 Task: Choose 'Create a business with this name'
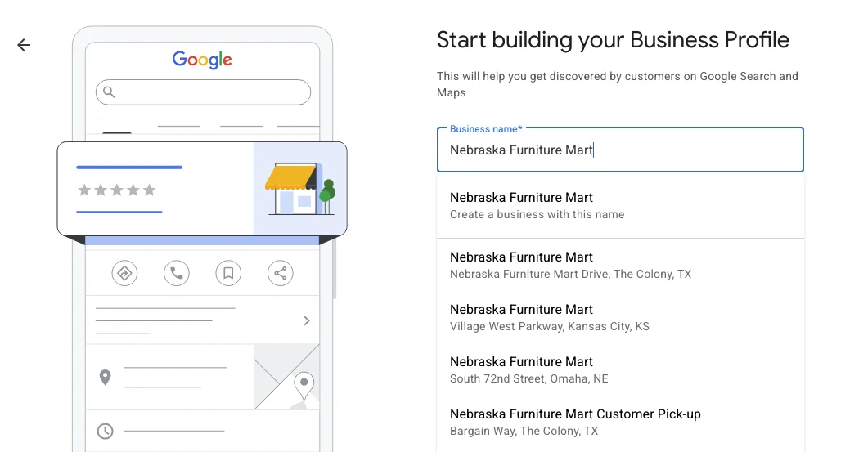pos(620,206)
